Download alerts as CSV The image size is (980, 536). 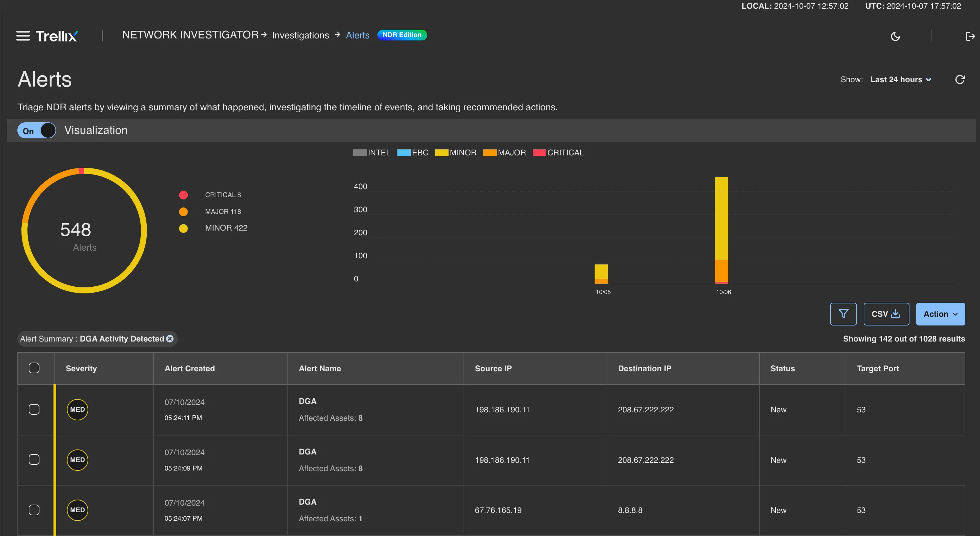pyautogui.click(x=886, y=314)
